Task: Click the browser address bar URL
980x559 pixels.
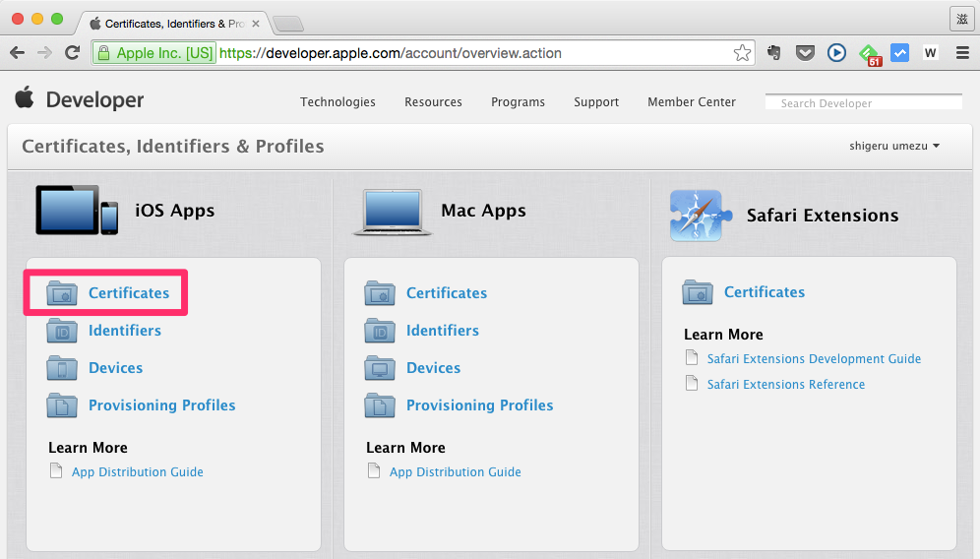Action: pyautogui.click(x=391, y=53)
